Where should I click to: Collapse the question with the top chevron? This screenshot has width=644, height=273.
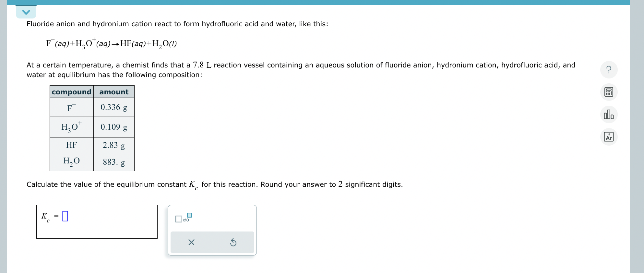(x=26, y=12)
